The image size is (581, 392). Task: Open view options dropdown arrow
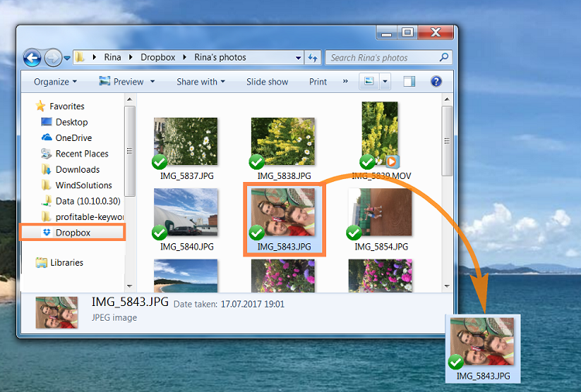tap(385, 81)
